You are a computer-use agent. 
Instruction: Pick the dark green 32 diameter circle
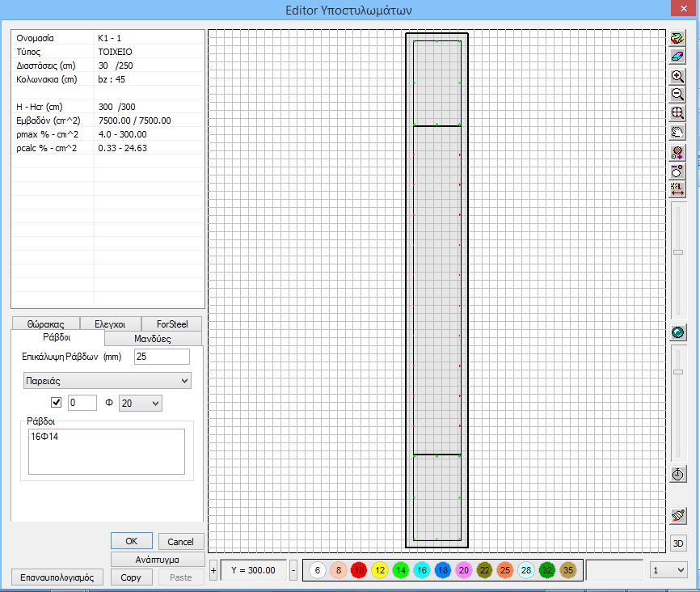click(x=547, y=570)
